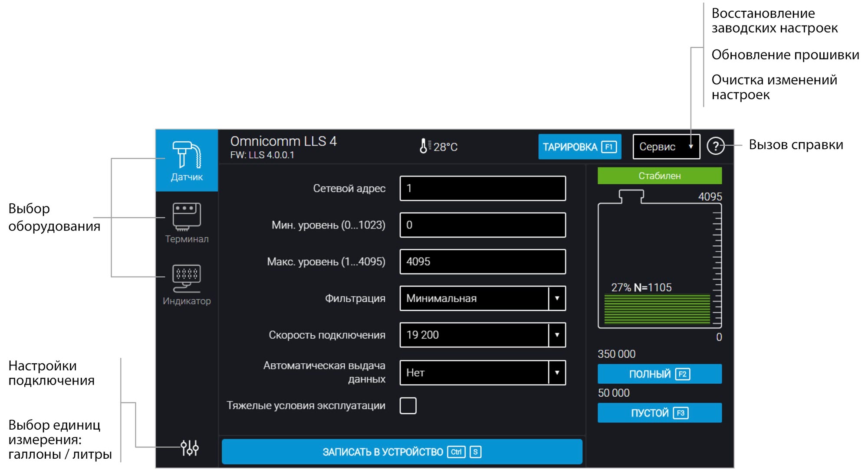This screenshot has width=868, height=470.
Task: Click the 350 000 full value
Action: point(616,354)
